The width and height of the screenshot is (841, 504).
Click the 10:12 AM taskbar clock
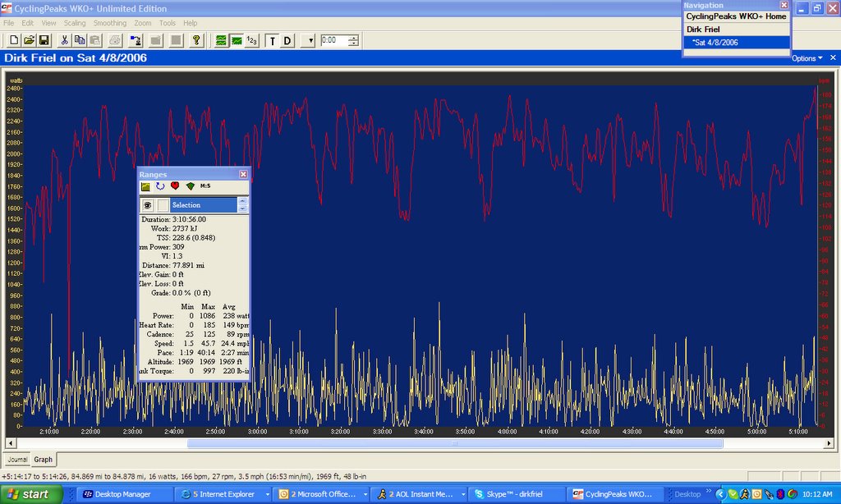817,494
